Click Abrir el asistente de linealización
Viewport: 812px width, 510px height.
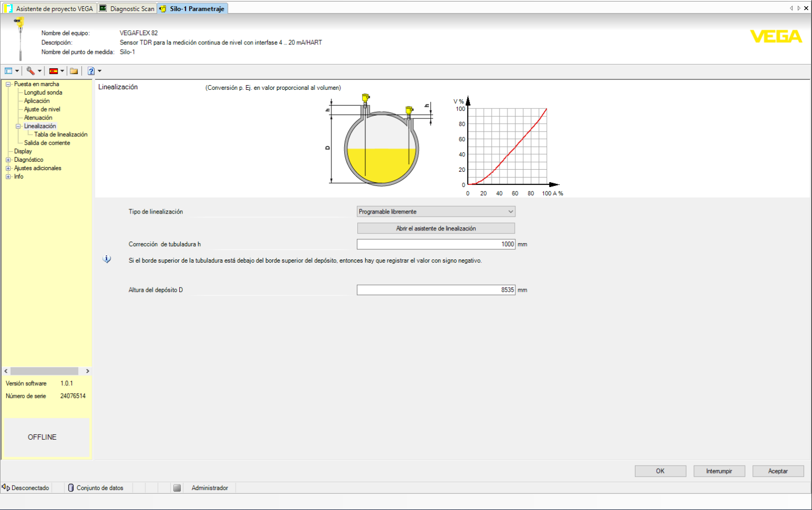(x=436, y=228)
